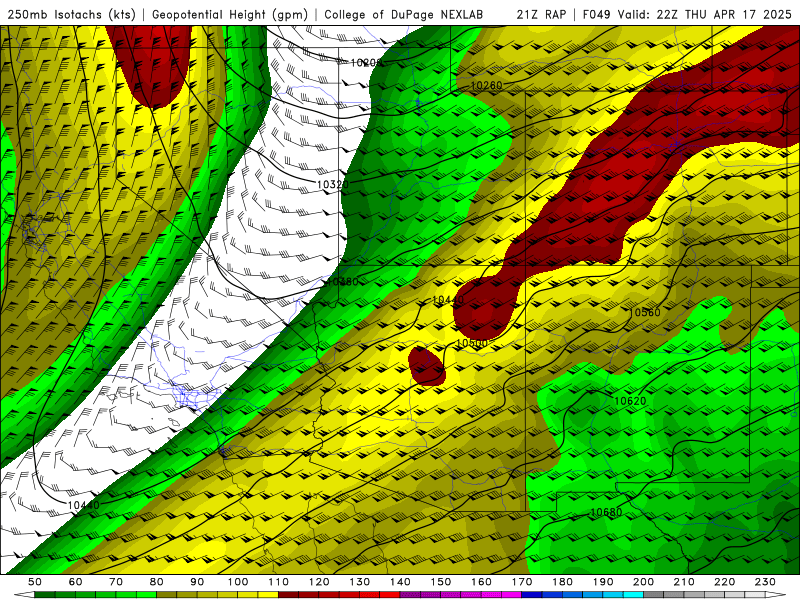Image resolution: width=800 pixels, height=600 pixels.
Task: Click the 160 kt value on the color scale
Action: point(481,582)
